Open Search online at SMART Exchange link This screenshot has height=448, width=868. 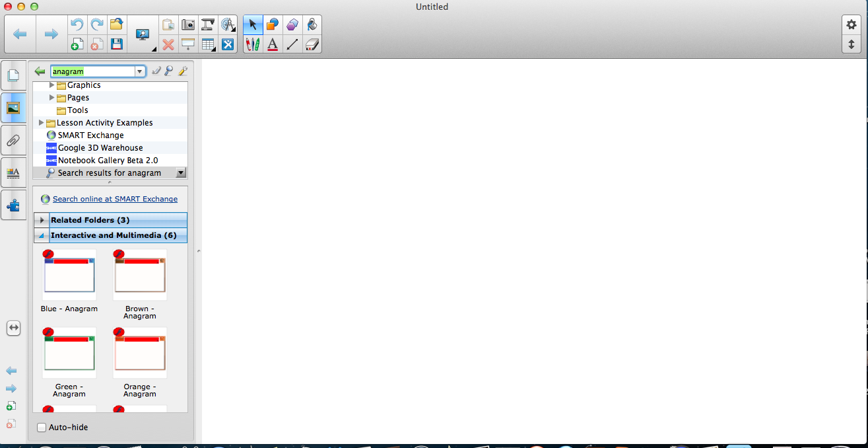click(x=115, y=199)
